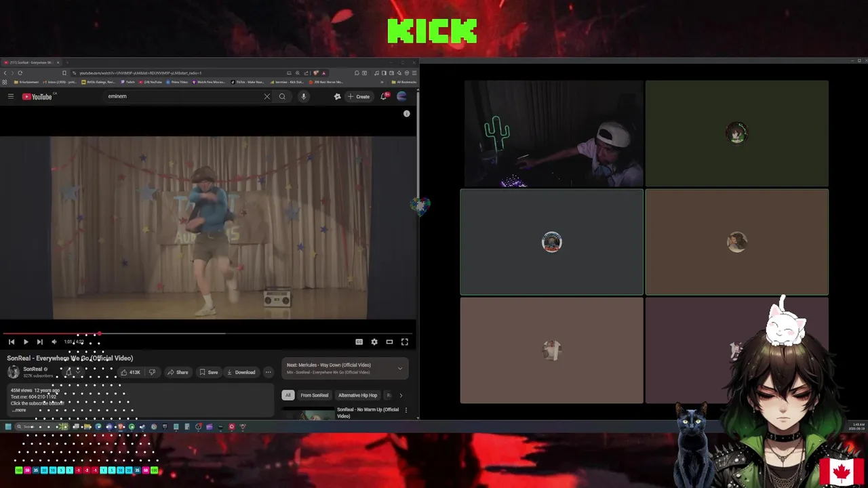Open SonReal channel name link
Screen dimensions: 868x488
tap(33, 369)
